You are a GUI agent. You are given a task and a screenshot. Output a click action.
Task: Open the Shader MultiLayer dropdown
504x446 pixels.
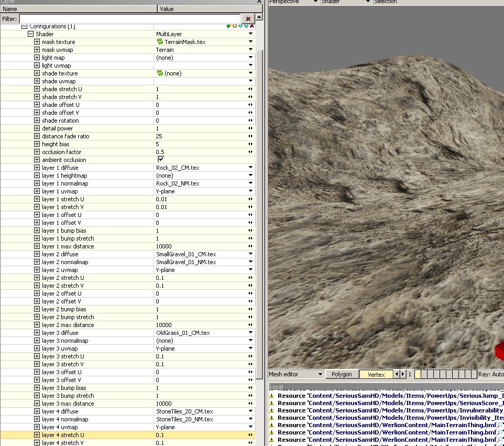(x=250, y=34)
